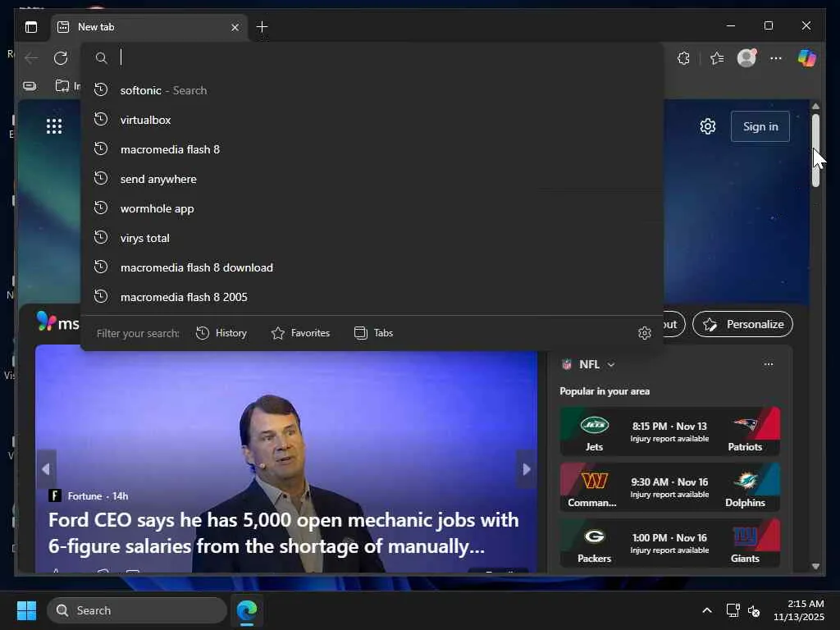This screenshot has width=840, height=630.
Task: Open the Jets vs Patriots game card
Action: coord(669,431)
